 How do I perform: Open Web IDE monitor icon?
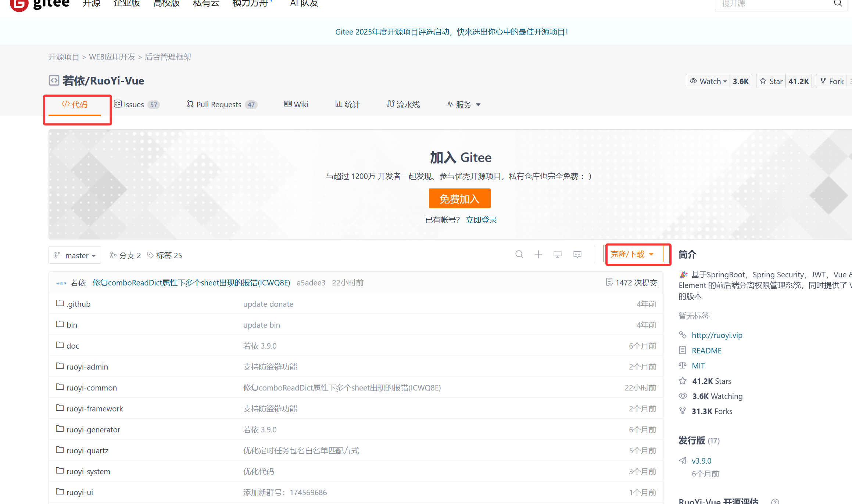(558, 254)
